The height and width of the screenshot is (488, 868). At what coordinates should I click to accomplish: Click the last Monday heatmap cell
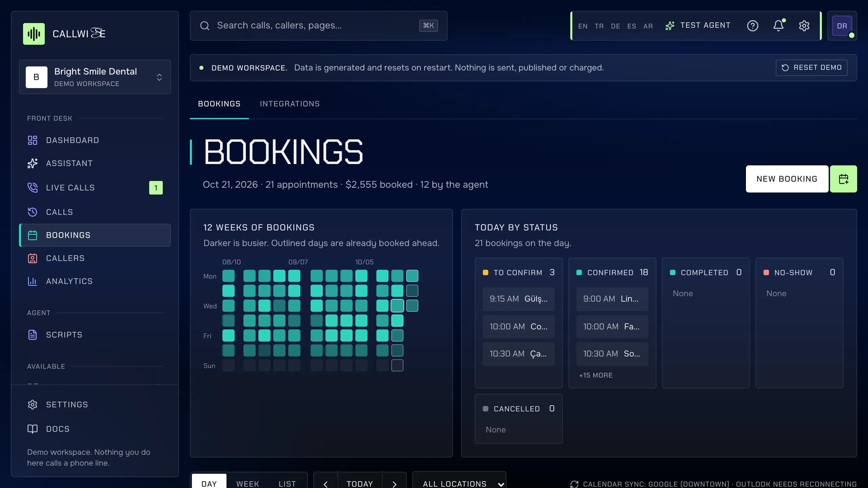pos(412,276)
